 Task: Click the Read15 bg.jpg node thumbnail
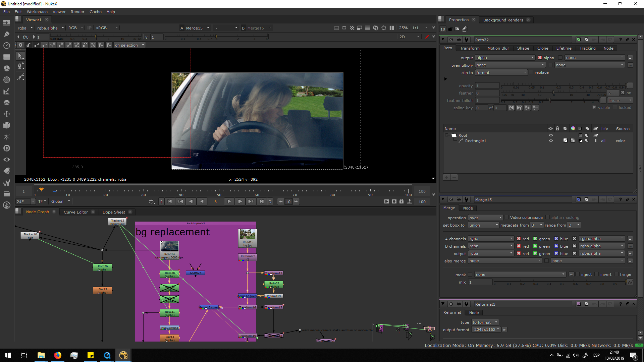(248, 234)
